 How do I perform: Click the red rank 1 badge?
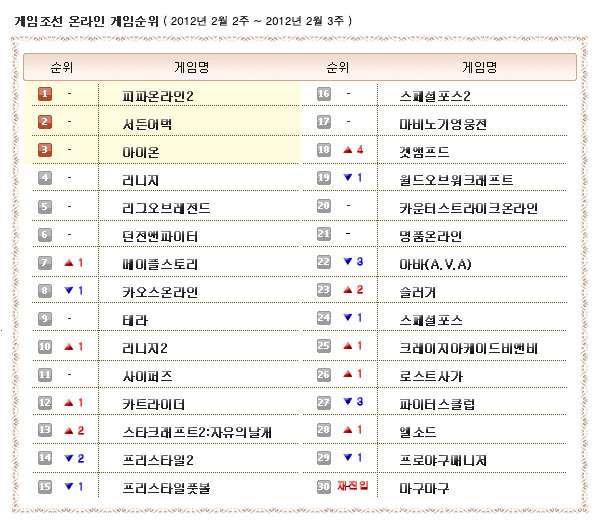(45, 95)
